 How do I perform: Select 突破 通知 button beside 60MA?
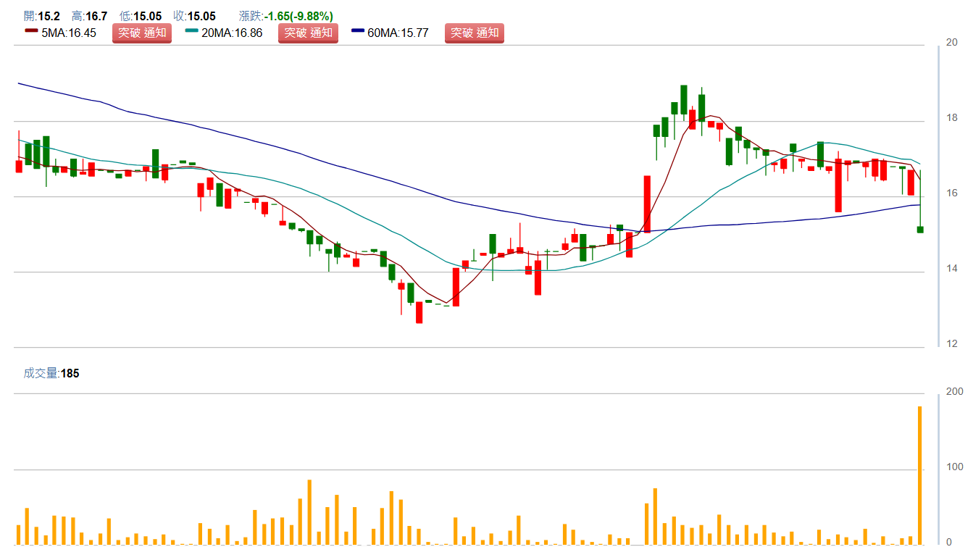(x=474, y=33)
